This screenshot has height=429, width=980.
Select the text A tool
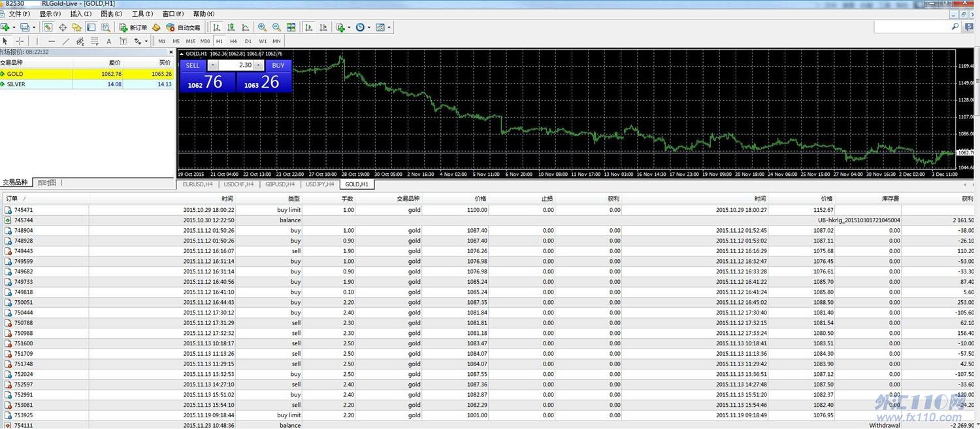point(108,41)
